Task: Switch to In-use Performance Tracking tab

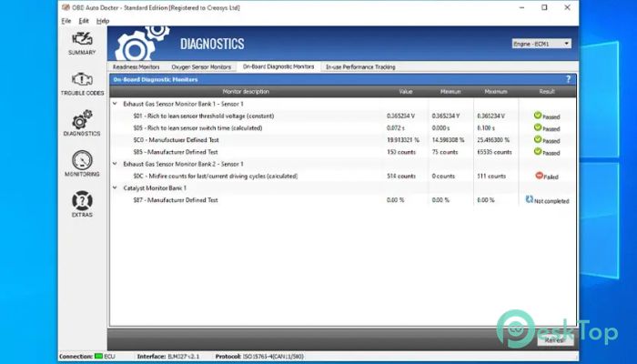Action: 360,67
